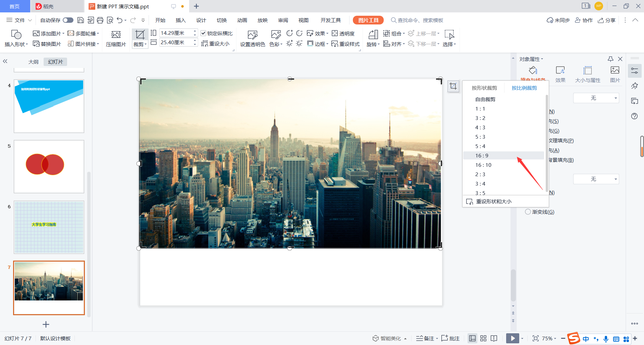
Task: Select slide 5 thumbnail with red circles
Action: coord(49,166)
